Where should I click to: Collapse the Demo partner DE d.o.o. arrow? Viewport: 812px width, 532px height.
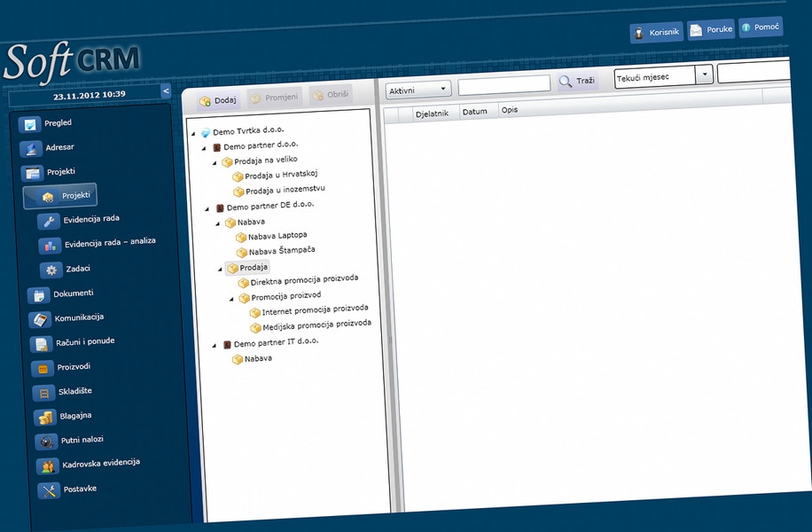pos(207,208)
